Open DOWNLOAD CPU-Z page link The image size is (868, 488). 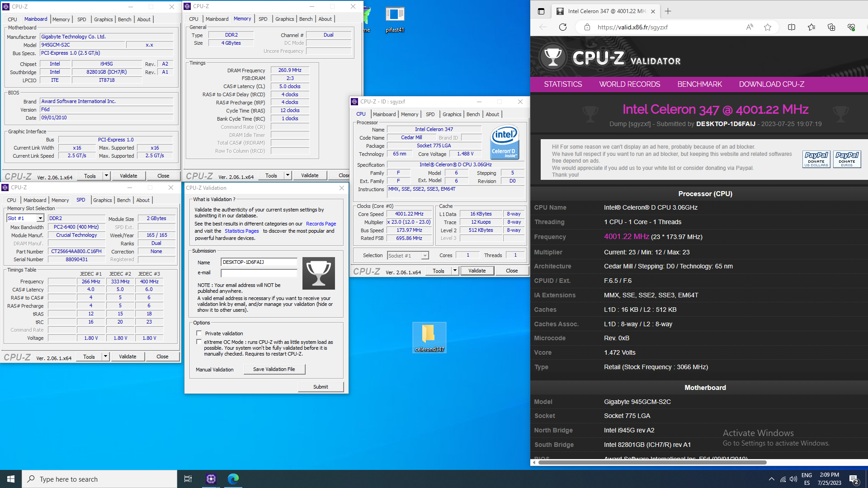(771, 84)
